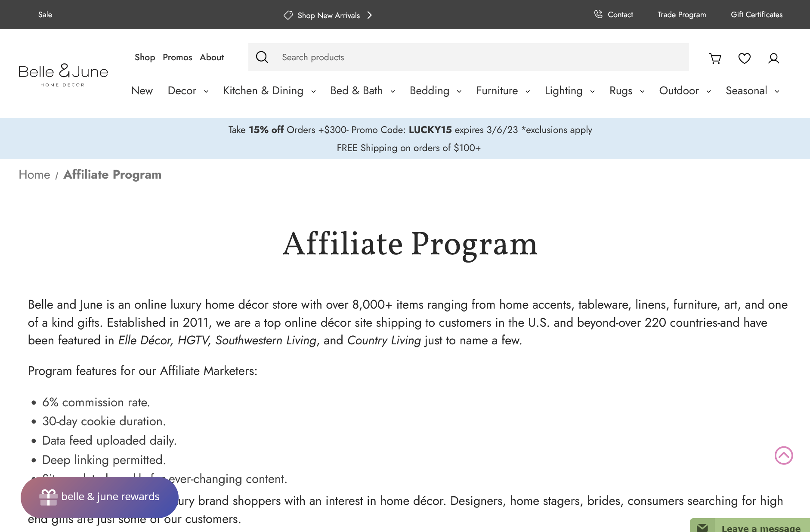This screenshot has height=532, width=810.
Task: Open the Seasonal menu item
Action: 746,91
